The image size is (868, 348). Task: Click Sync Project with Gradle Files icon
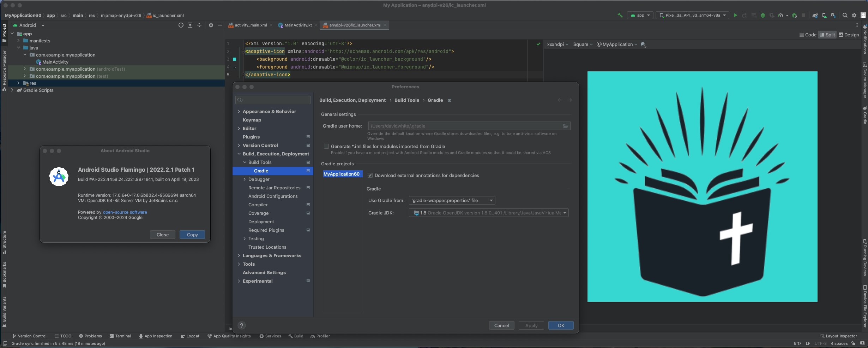(815, 15)
